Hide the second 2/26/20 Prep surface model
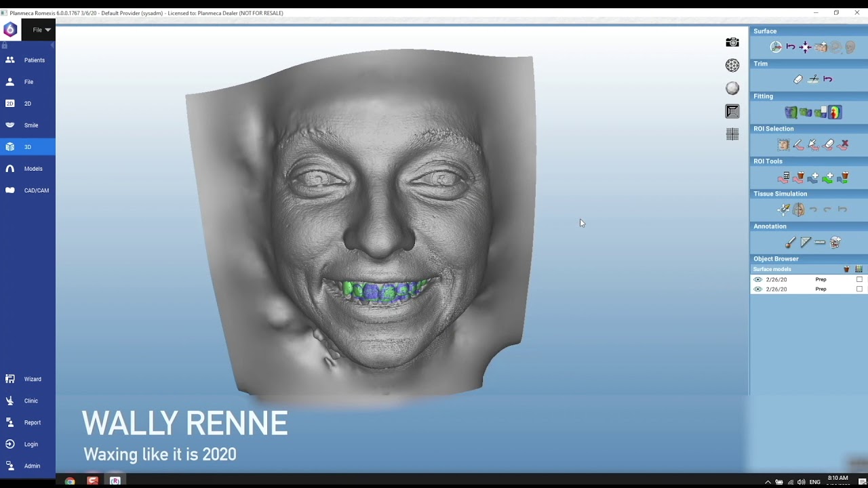 click(x=758, y=289)
